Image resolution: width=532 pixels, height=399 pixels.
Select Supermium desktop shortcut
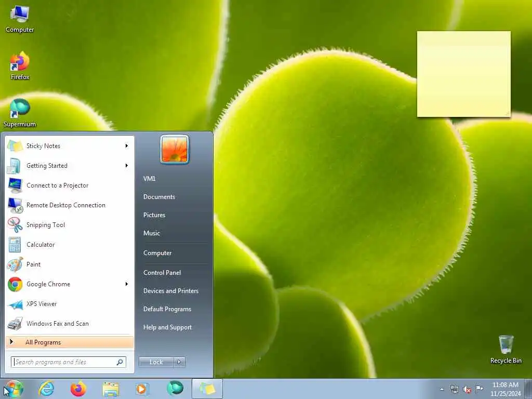tap(20, 113)
